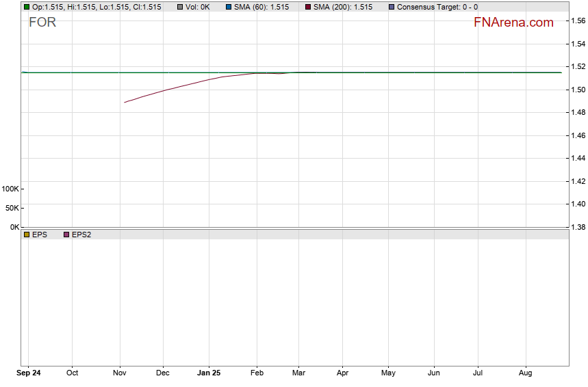Click the EPS2 legend label text
This screenshot has height=387, width=588.
click(81, 235)
